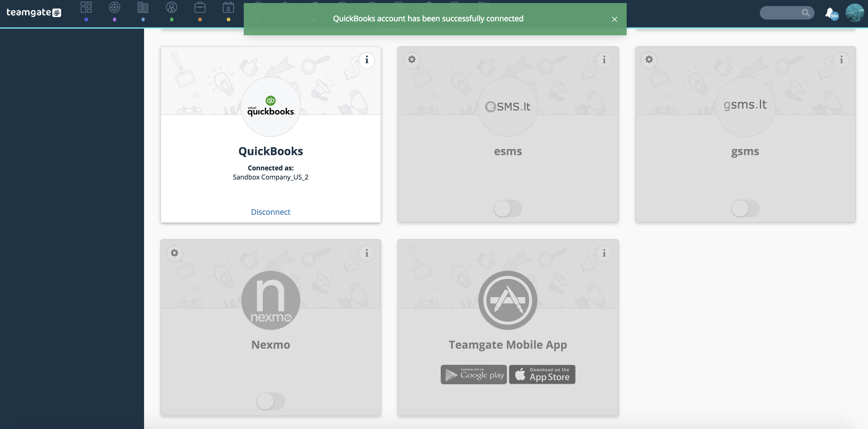
Task: Click the gsms card title
Action: (745, 152)
